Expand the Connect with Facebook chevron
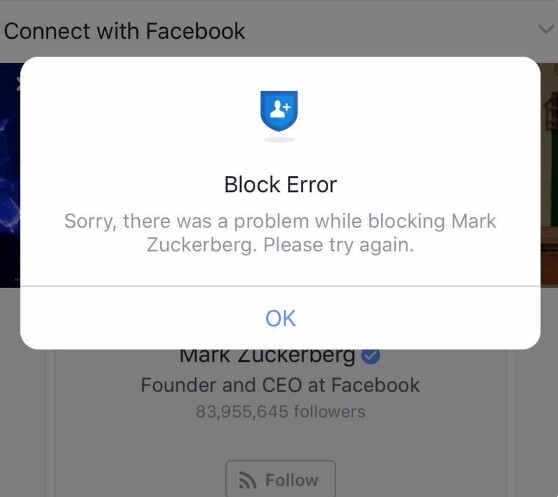Viewport: 558px width, 497px height. (546, 30)
